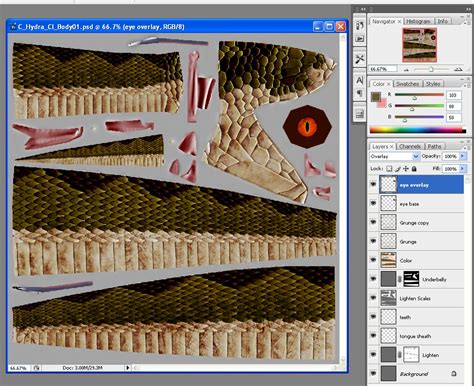Toggle visibility of the Color layer
This screenshot has width=474, height=386.
point(373,260)
